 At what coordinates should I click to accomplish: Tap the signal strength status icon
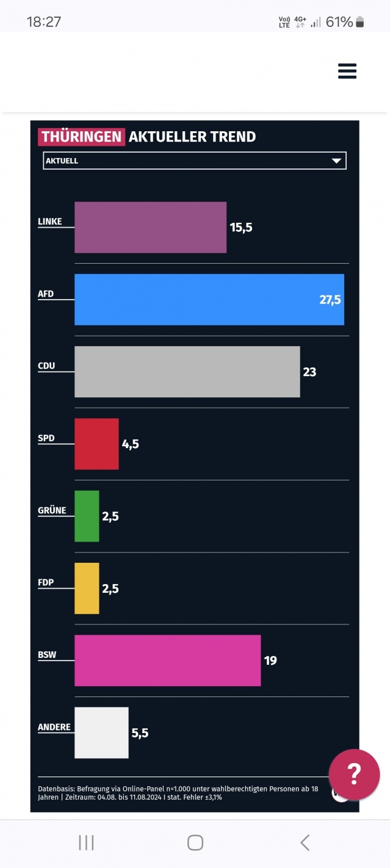316,23
